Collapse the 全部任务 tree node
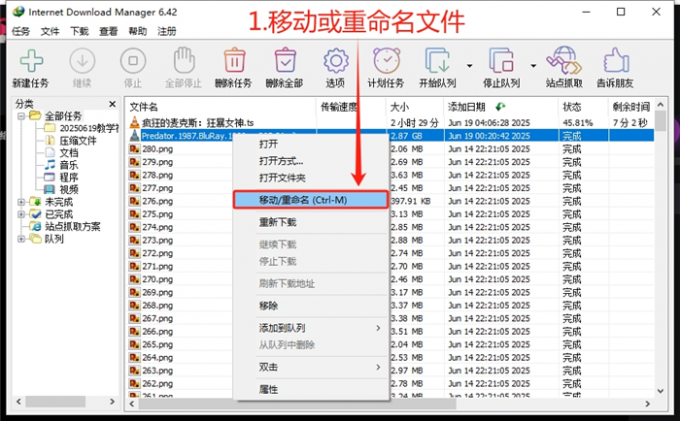This screenshot has width=680, height=421. pyautogui.click(x=21, y=116)
